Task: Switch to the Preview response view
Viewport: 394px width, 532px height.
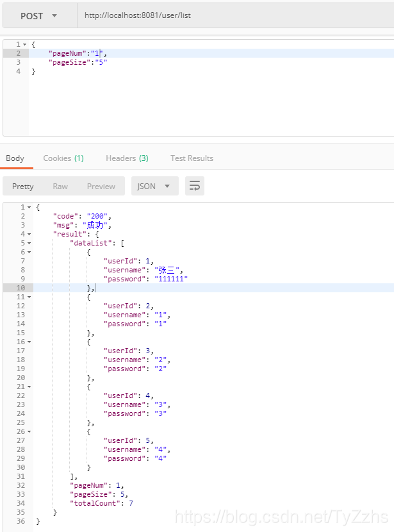Action: coord(101,186)
